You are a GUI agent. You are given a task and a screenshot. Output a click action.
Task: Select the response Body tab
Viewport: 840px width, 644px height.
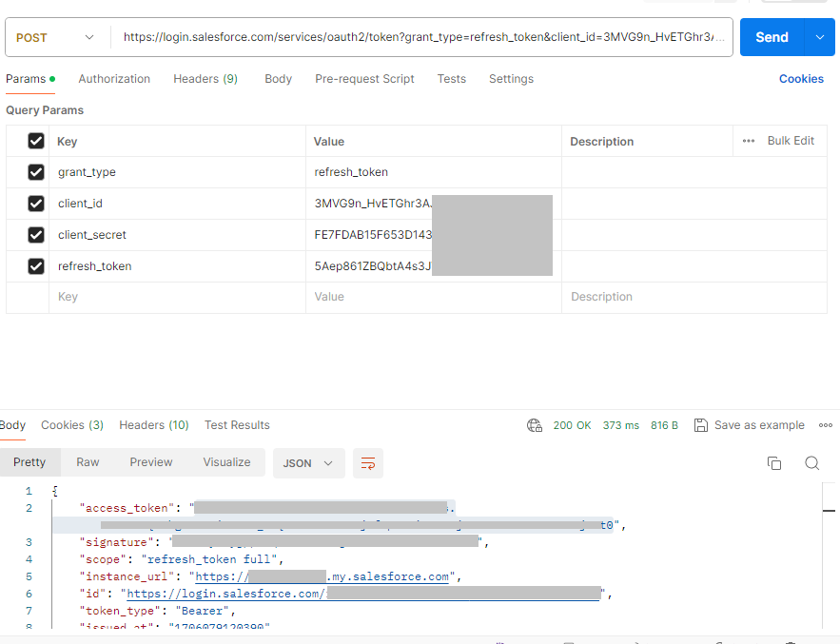[12, 425]
